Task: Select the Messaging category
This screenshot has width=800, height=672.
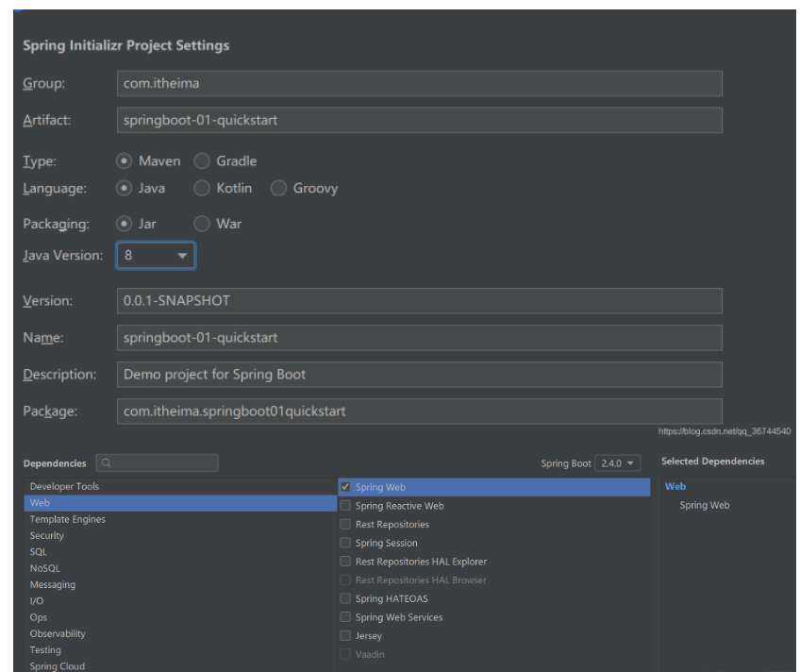Action: 180,584
